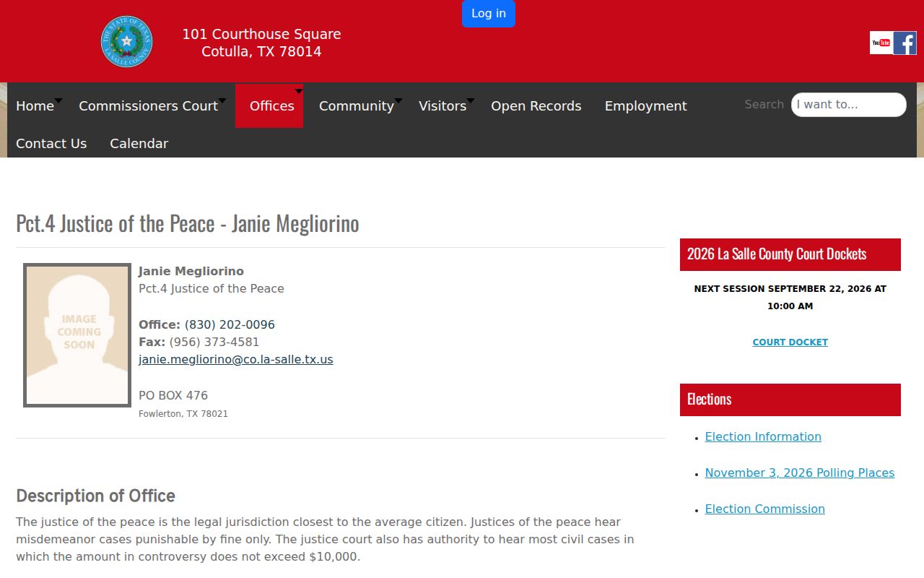Click the 101 Courthouse Square address header
This screenshot has height=578, width=924.
pos(261,43)
